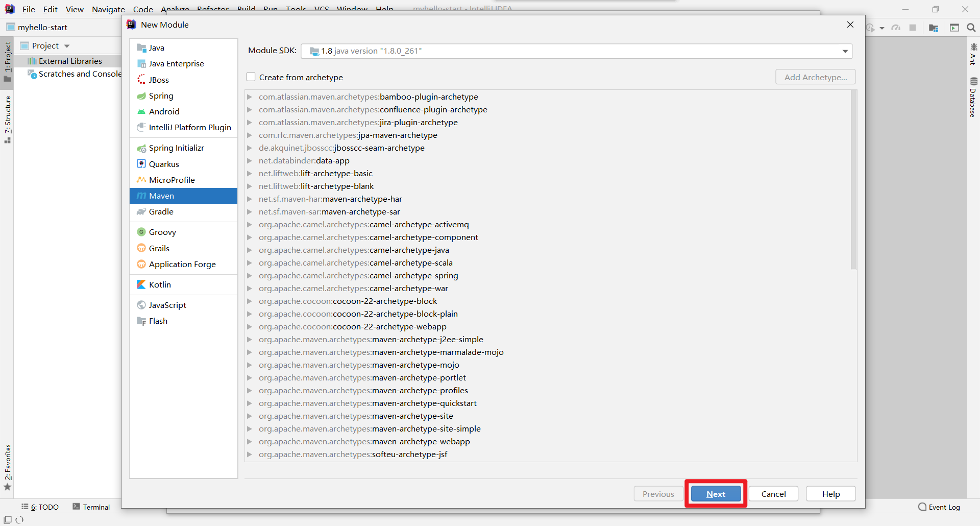Open Terminal tool window
Screen dimensions: 980x526
(x=91, y=507)
